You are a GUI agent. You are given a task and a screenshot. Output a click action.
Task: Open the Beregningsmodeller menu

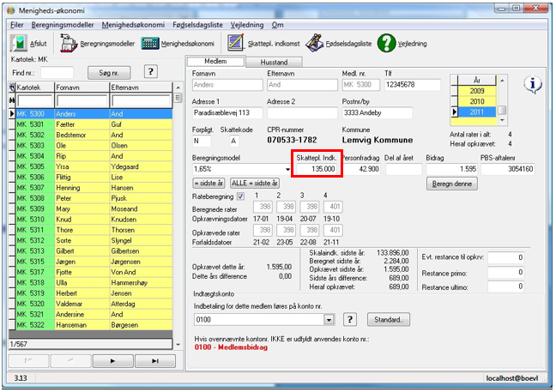click(x=63, y=25)
